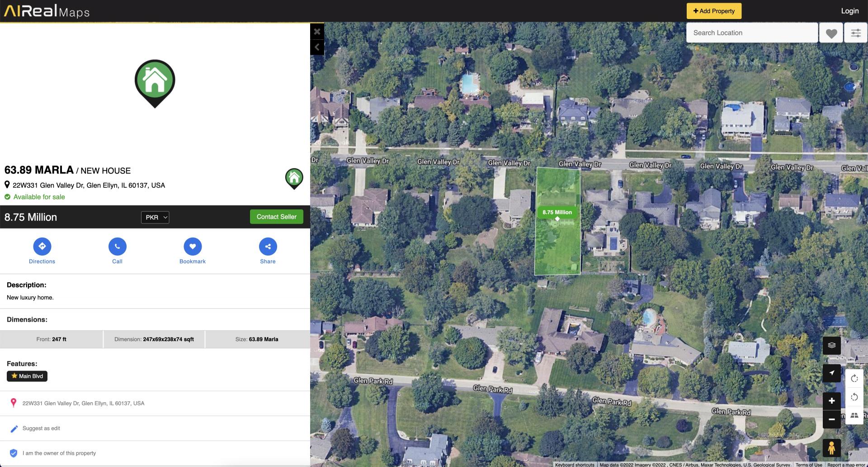Screen dimensions: 868x467
Task: Rotate the map clockwise
Action: click(x=854, y=378)
